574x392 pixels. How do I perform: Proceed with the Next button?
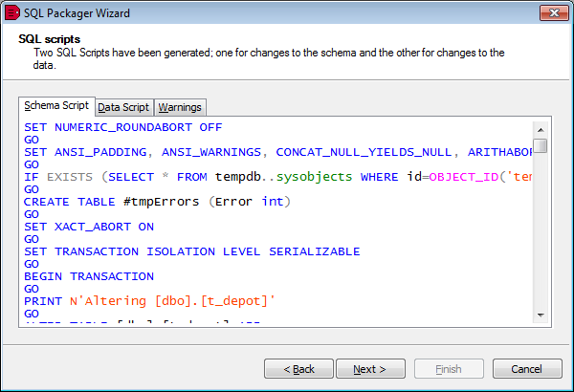[x=369, y=369]
